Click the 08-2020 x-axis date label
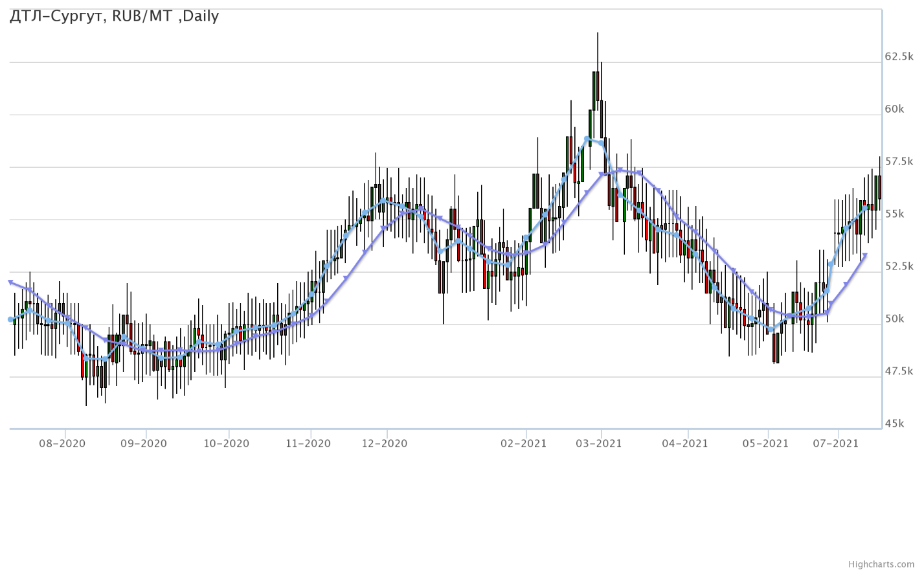 [62, 444]
